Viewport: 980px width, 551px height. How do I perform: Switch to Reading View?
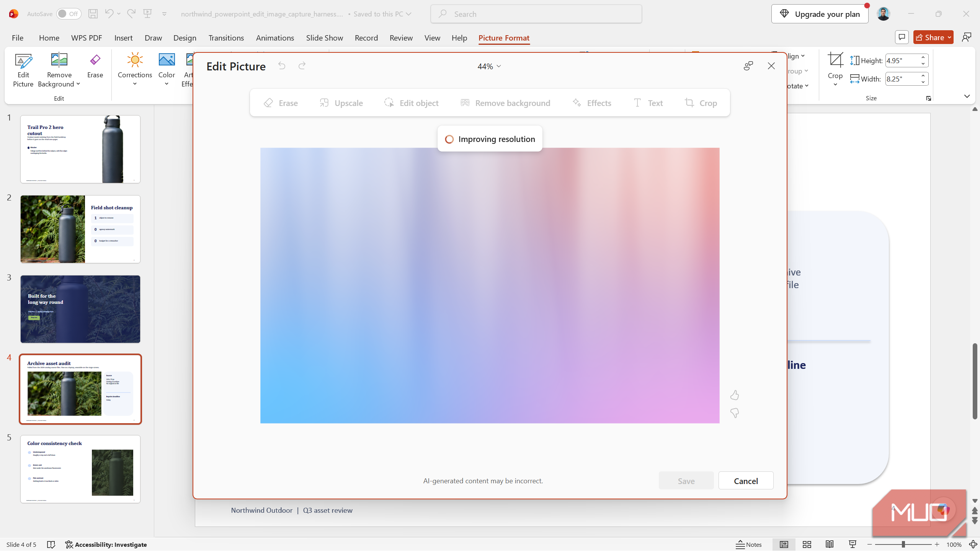830,544
